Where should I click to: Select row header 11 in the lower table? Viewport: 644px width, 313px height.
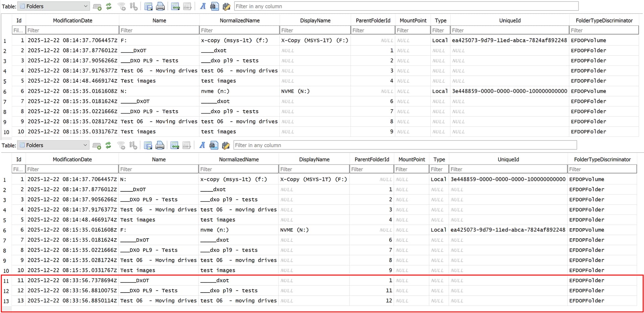6,281
